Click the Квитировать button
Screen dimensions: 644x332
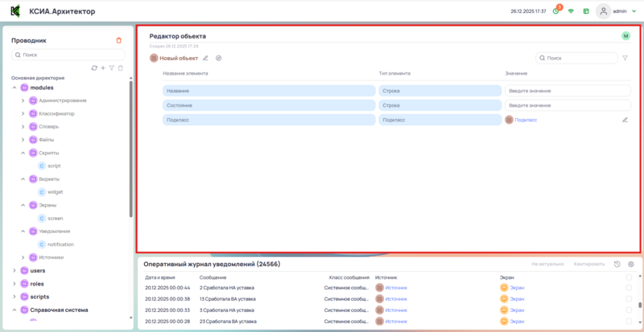588,264
